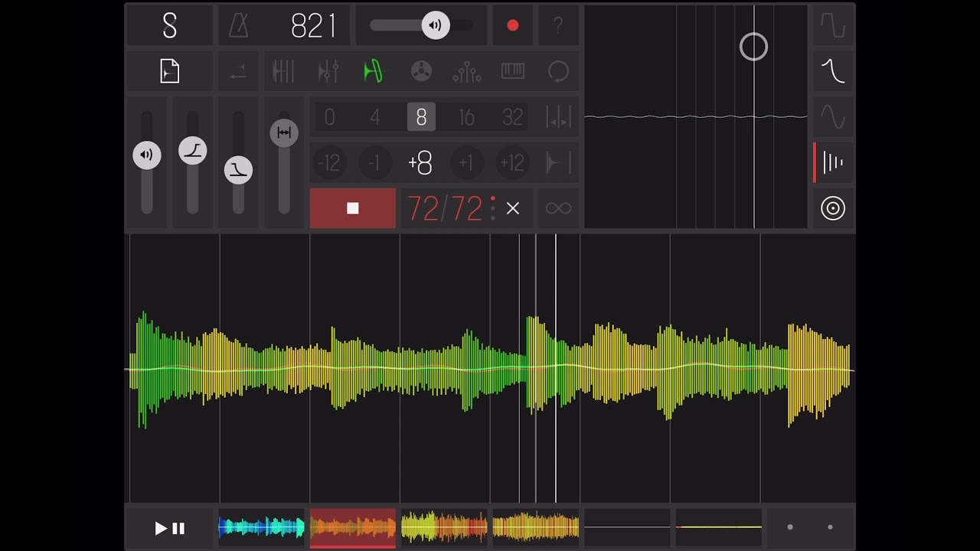Open the mixer faders view icon
Image resolution: width=980 pixels, height=551 pixels.
283,72
